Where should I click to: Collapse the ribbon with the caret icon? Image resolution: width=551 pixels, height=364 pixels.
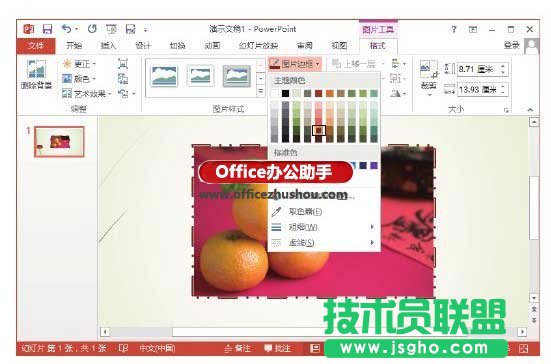(530, 110)
